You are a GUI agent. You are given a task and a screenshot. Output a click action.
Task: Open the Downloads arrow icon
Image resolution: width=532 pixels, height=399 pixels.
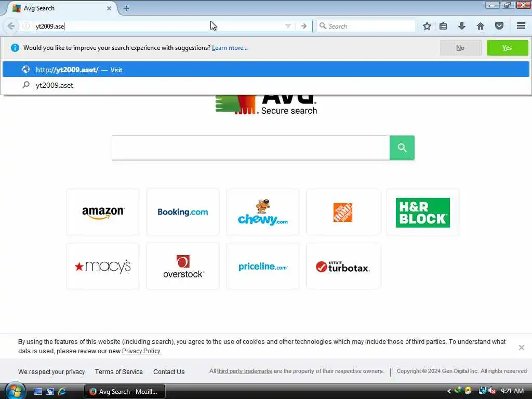462,26
